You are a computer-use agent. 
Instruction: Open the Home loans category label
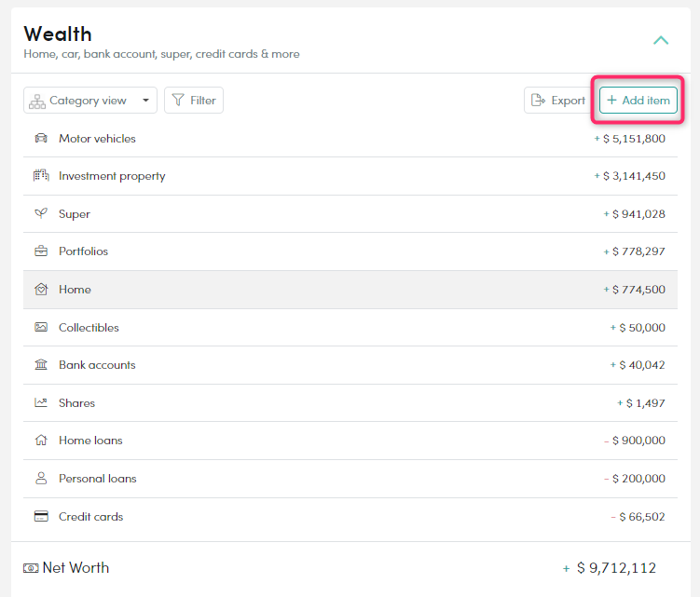click(x=90, y=441)
